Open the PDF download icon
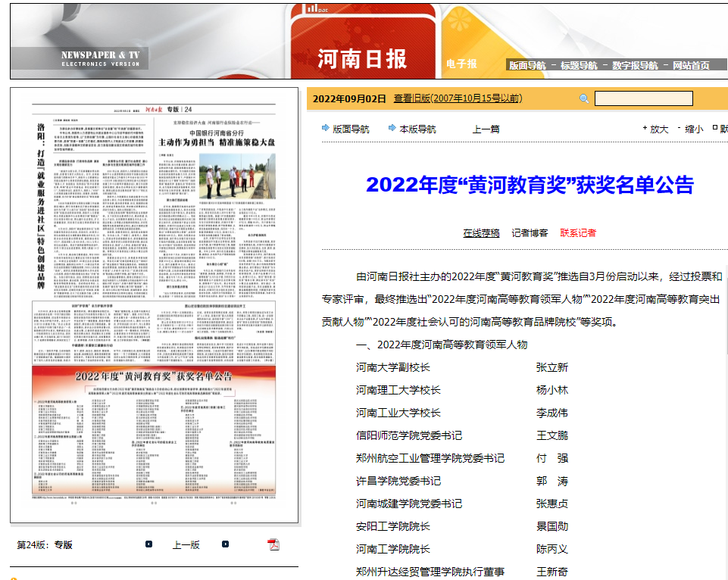The height and width of the screenshot is (580, 728). [x=273, y=544]
